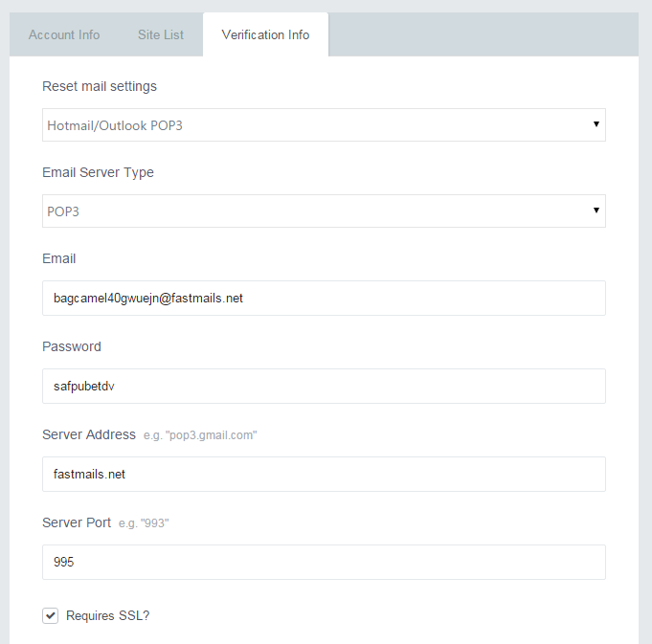Image resolution: width=652 pixels, height=644 pixels.
Task: Click the 'Password' field label
Action: click(72, 346)
